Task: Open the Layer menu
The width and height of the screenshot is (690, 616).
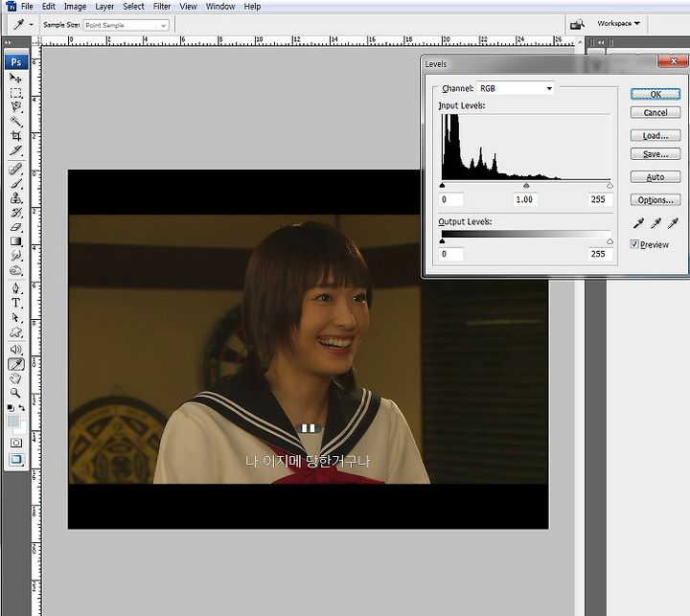Action: 104,7
